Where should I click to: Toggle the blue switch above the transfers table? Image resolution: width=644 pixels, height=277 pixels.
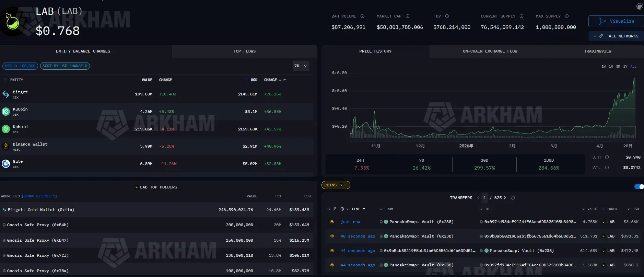click(639, 187)
